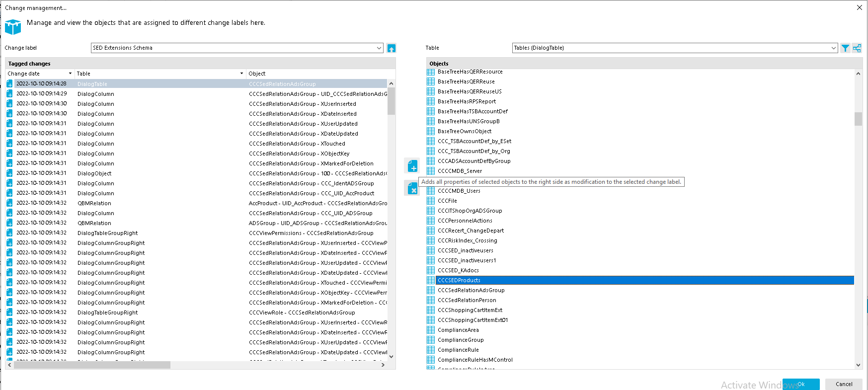Click the change icon of first DialogTable row
868x390 pixels.
pyautogui.click(x=9, y=84)
